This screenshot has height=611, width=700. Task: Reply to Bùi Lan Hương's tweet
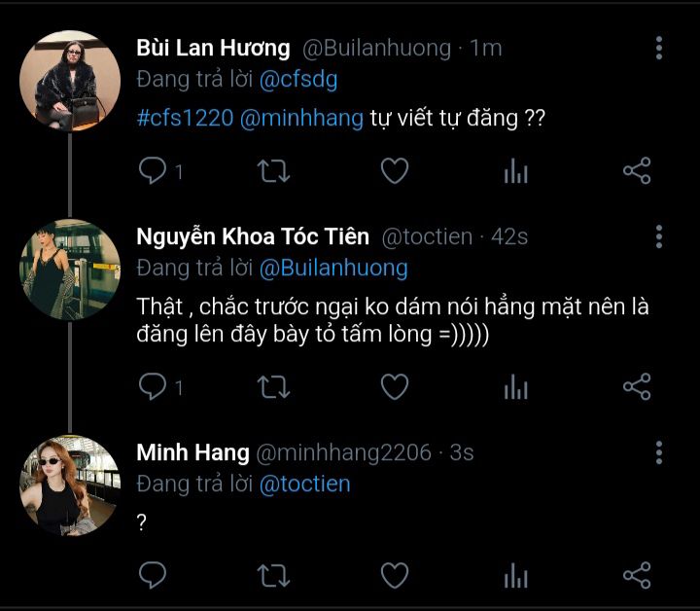coord(153,172)
